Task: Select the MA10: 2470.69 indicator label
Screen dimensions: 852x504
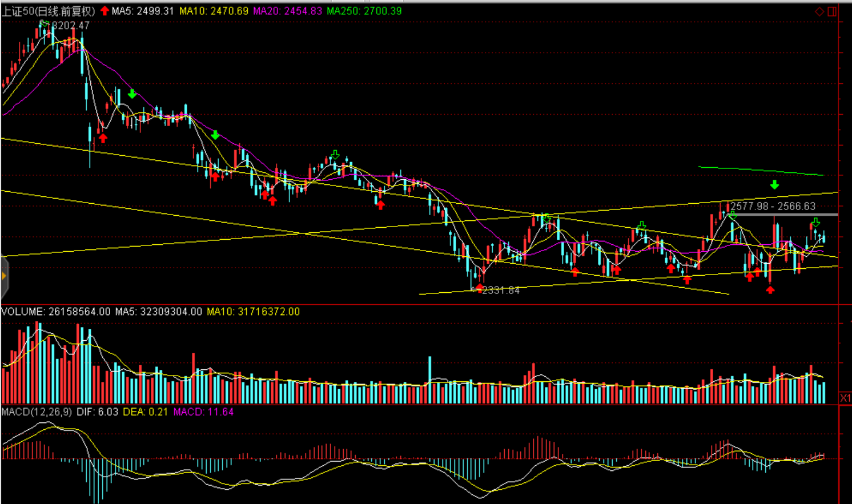Action: coord(214,11)
